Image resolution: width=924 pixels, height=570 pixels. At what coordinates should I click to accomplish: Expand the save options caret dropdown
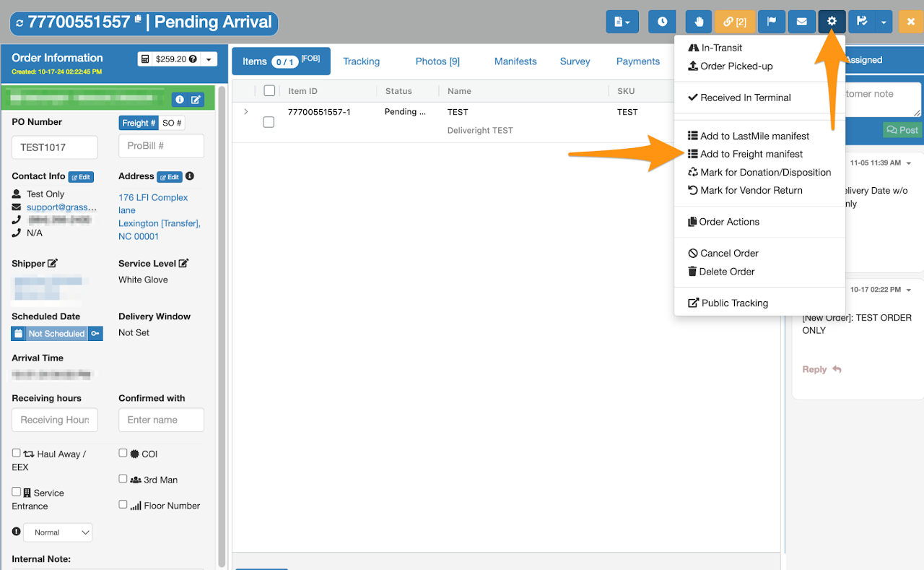tap(884, 22)
